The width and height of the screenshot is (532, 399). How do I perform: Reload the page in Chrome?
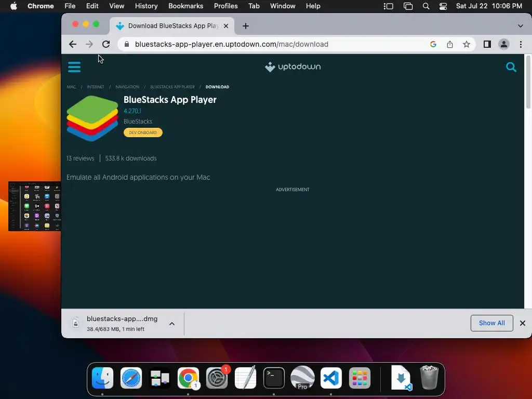(x=106, y=44)
